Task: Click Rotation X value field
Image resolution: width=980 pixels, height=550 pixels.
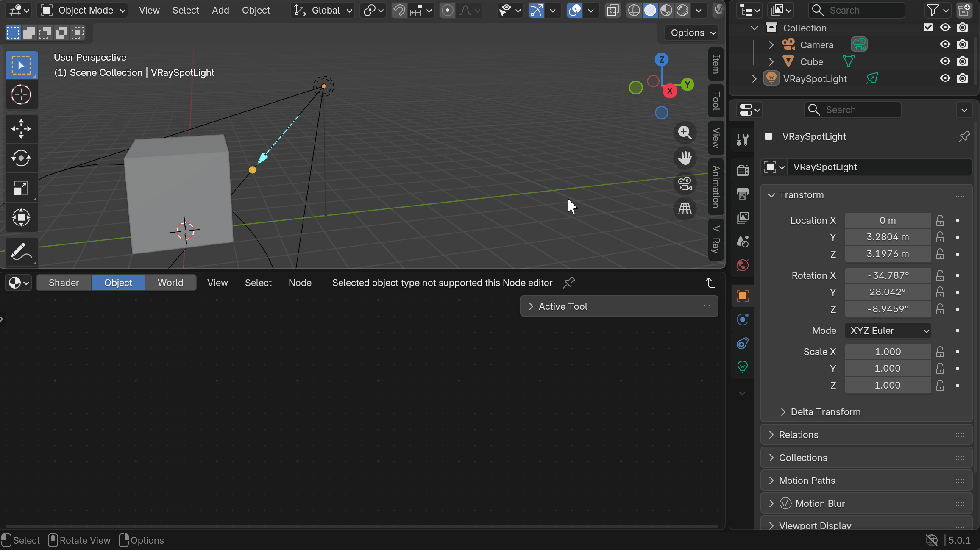Action: (x=888, y=275)
